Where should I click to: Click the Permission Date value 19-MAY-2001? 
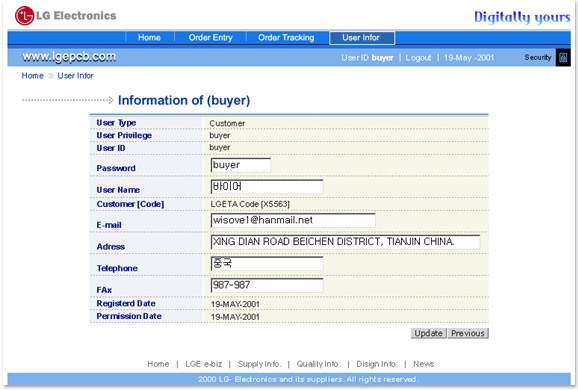click(235, 317)
